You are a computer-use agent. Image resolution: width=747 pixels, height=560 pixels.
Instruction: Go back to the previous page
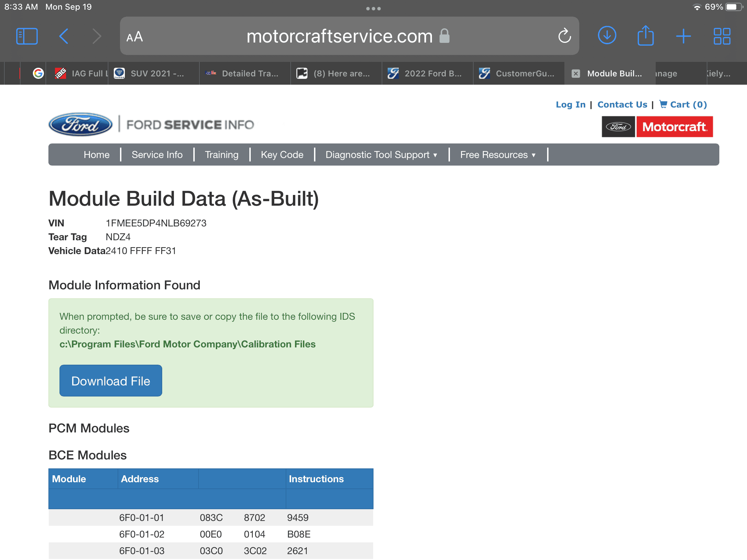pos(64,36)
